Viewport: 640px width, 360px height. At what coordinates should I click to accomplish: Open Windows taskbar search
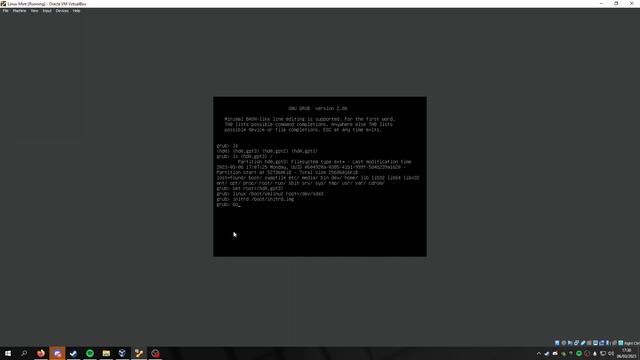point(24,353)
